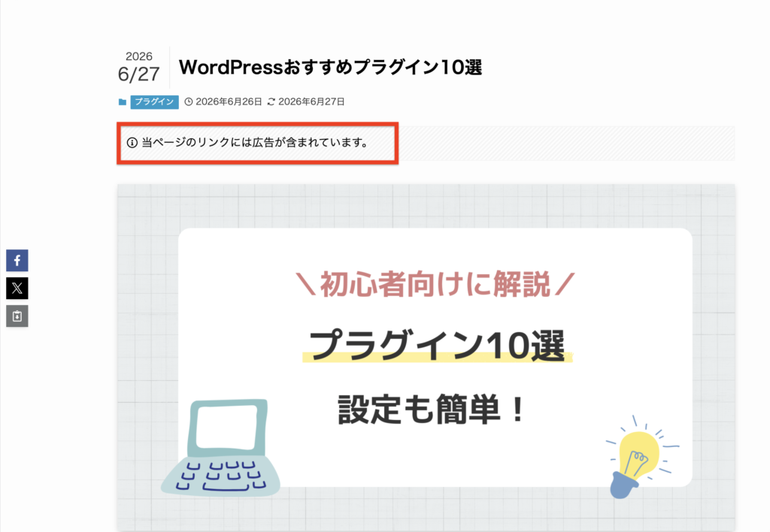770x532 pixels.
Task: Click the refresh icon beside 2026年6月27日
Action: [x=271, y=102]
